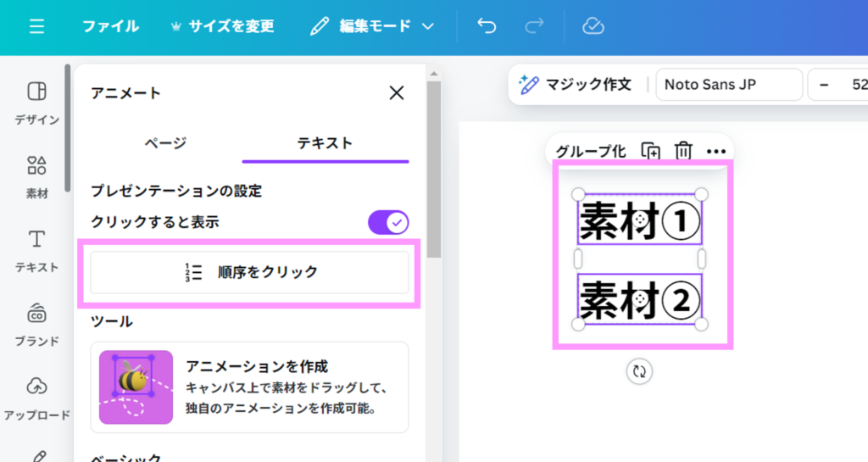The width and height of the screenshot is (868, 462).
Task: Switch to the ページ tab
Action: point(165,143)
